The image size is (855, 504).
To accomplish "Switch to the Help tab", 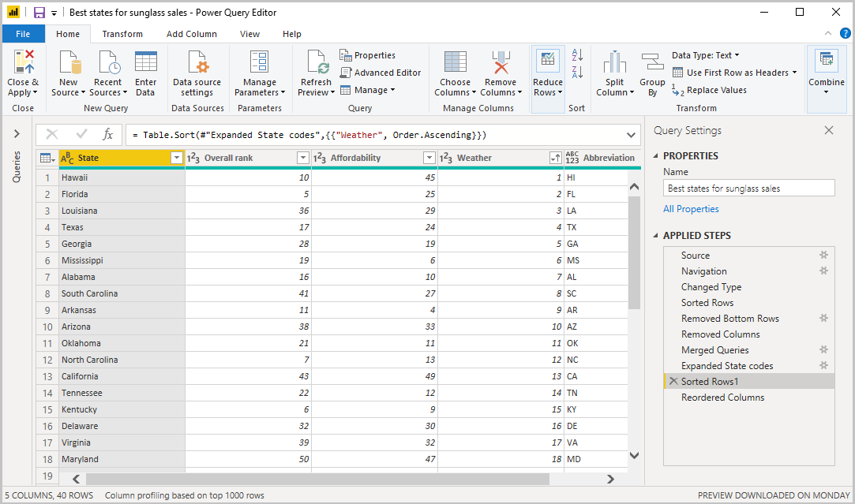I will point(292,34).
